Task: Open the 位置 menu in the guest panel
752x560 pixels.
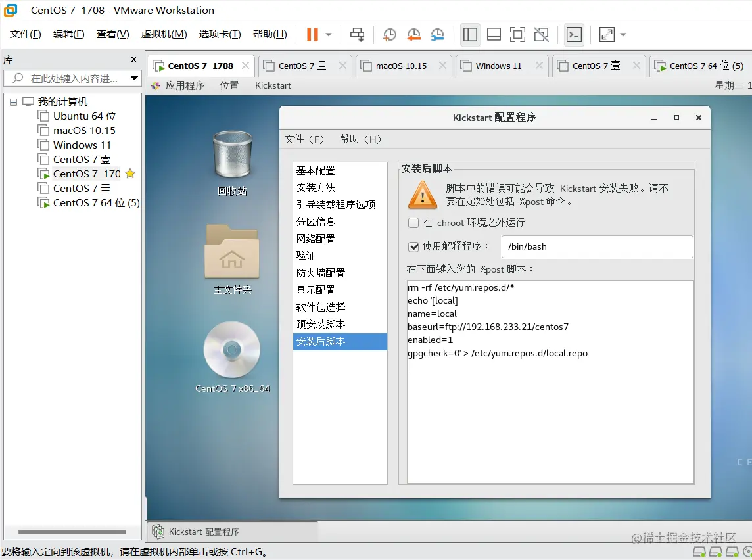Action: [x=229, y=85]
